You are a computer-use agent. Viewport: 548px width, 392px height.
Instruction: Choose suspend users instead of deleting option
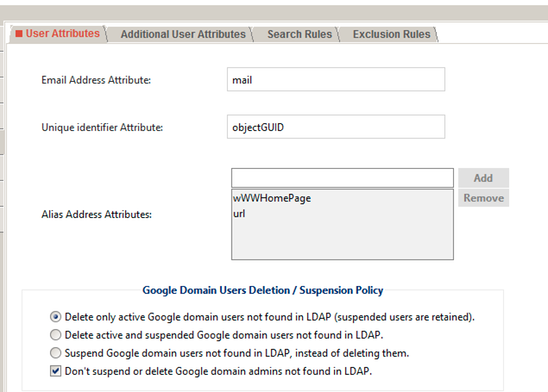(55, 353)
